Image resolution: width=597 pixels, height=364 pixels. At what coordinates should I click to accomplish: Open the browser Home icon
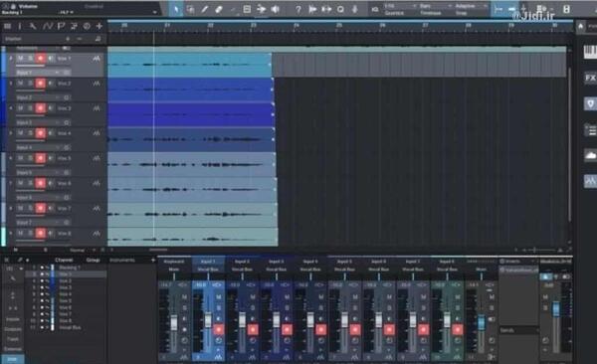coord(581,26)
